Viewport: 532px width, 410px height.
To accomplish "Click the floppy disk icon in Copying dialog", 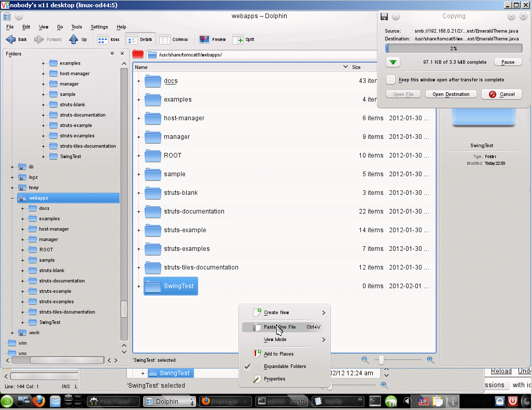I will (384, 16).
